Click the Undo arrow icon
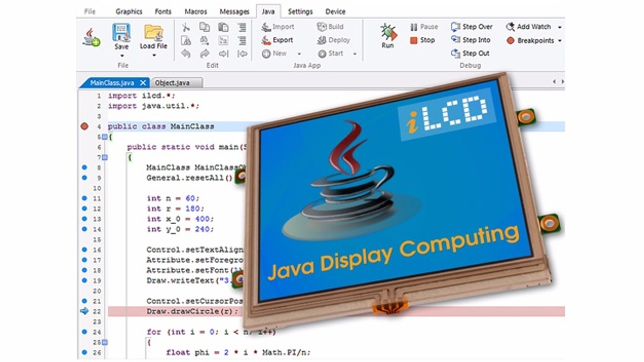This screenshot has height=362, width=644. click(186, 54)
